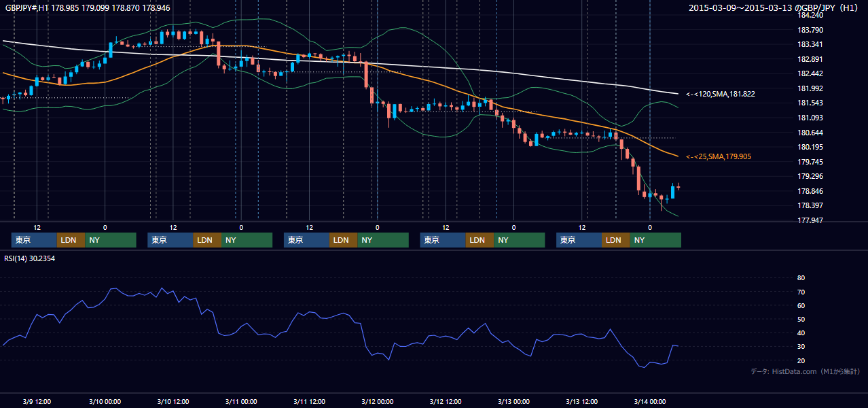Viewport: 868px width, 408px height.
Task: Click price axis value 181.093
Action: pos(810,118)
